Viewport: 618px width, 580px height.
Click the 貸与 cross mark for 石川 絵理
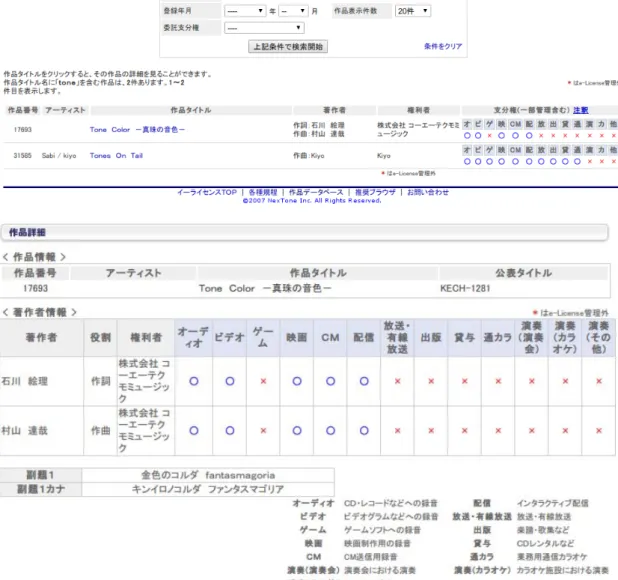465,381
